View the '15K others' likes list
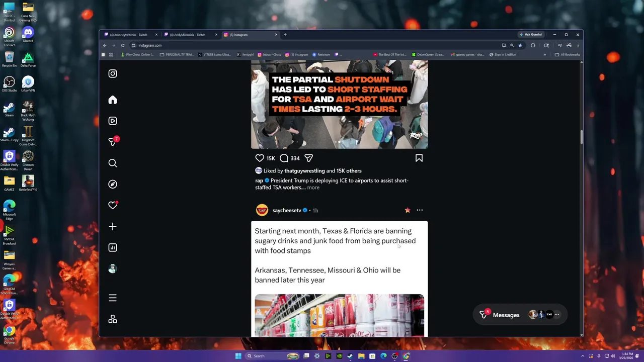The image size is (644, 362). pos(349,171)
